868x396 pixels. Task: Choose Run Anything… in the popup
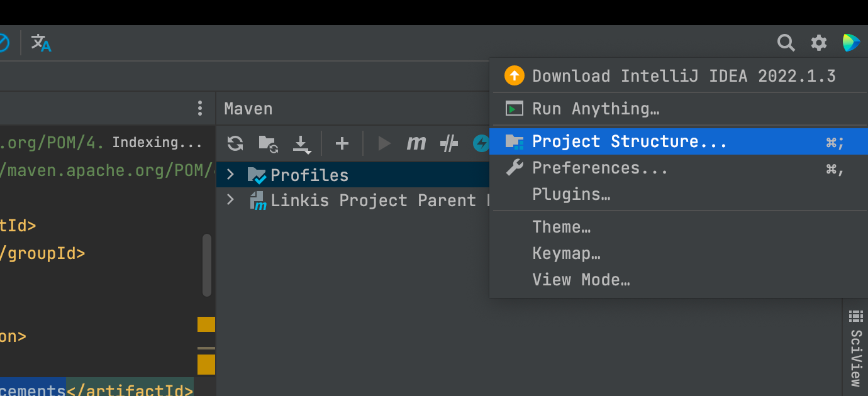point(595,109)
